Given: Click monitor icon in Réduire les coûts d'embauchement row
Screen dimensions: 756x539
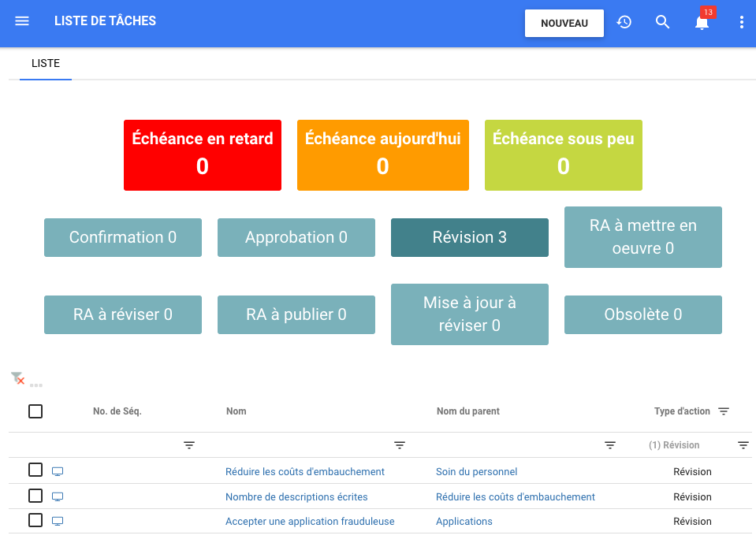Looking at the screenshot, I should 58,471.
